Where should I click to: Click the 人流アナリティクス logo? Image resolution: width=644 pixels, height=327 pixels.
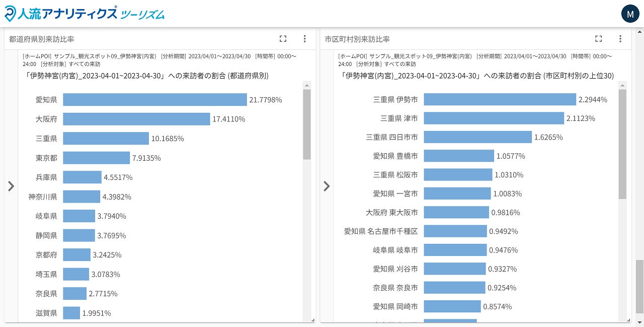85,14
